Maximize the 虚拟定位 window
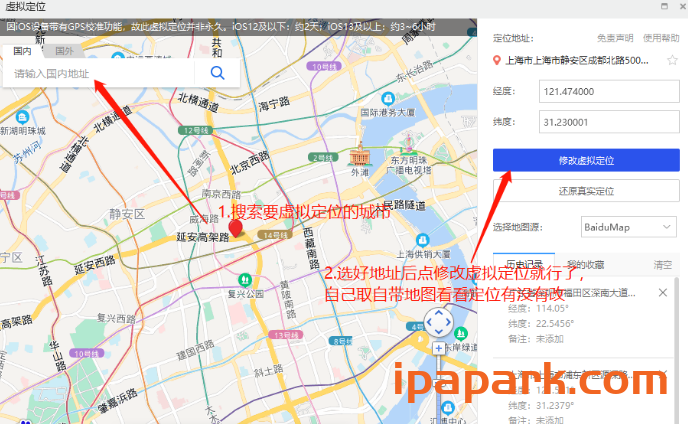688x424 pixels. tap(664, 6)
